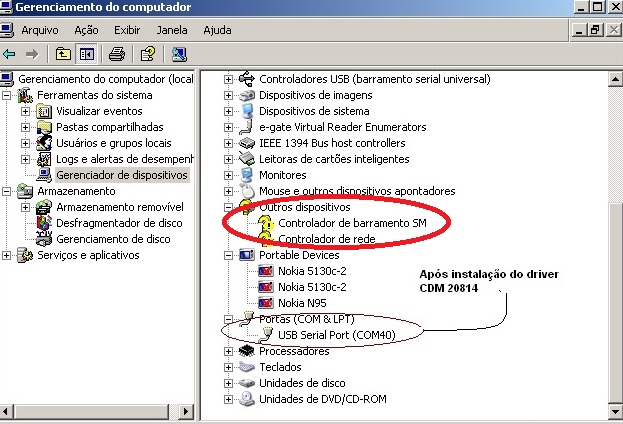Viewport: 623px width, 424px height.
Task: Open the Exibir menu
Action: click(127, 30)
